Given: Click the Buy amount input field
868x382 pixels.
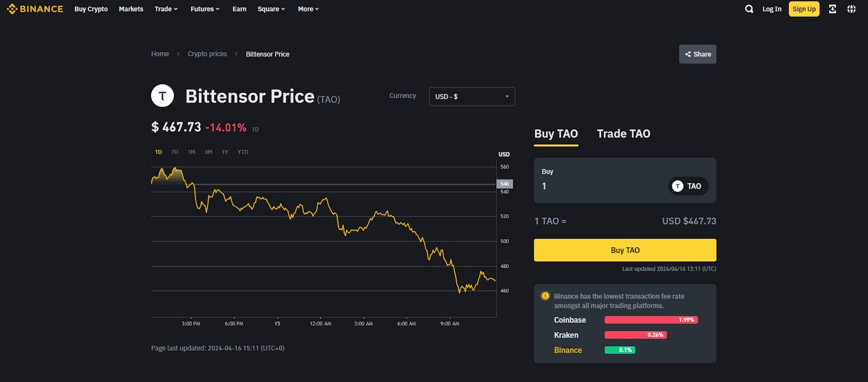Looking at the screenshot, I should click(597, 186).
